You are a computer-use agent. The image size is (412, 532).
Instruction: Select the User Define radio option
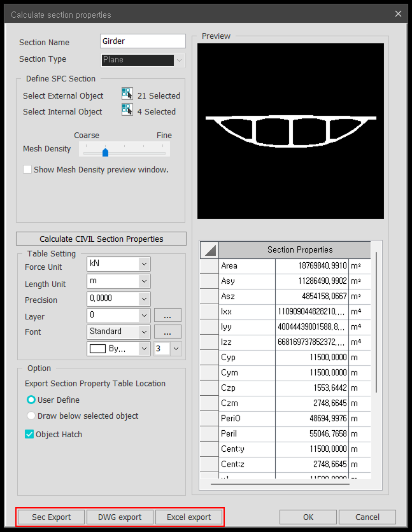[x=31, y=400]
